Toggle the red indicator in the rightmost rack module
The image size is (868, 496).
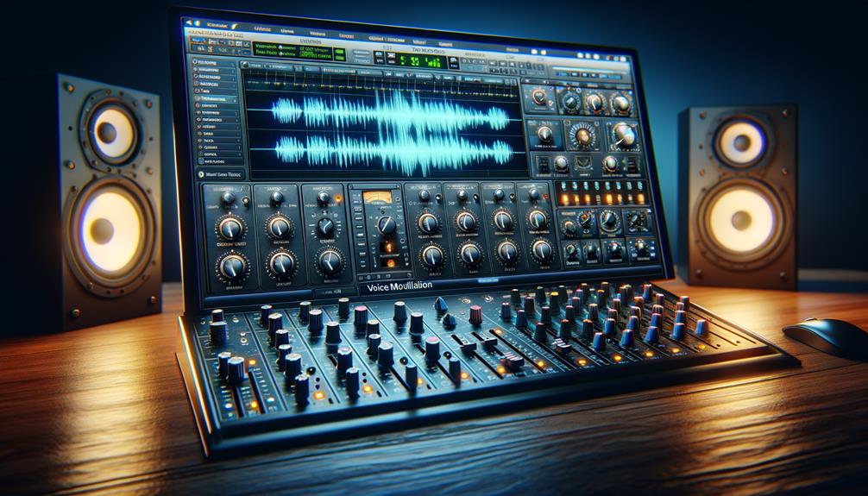point(546,196)
